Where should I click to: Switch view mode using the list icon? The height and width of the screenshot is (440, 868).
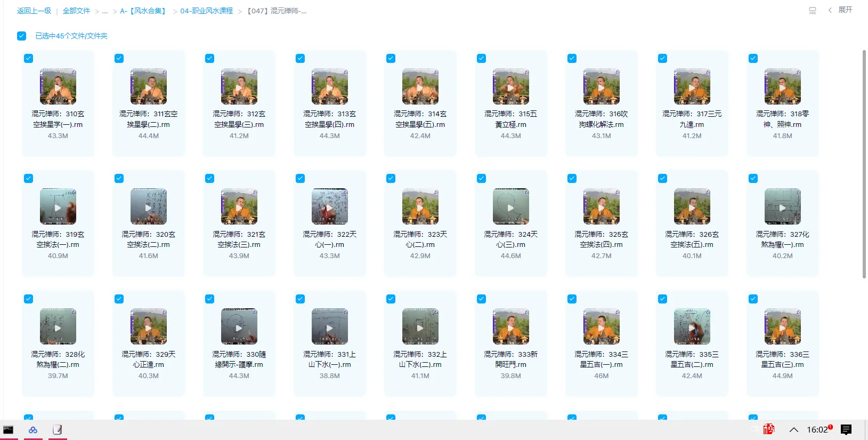pyautogui.click(x=813, y=10)
